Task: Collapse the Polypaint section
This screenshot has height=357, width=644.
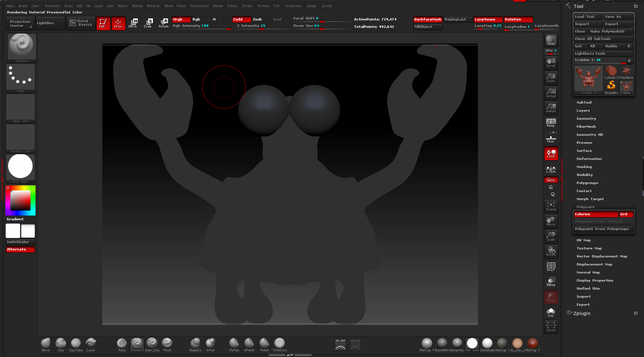Action: (585, 207)
